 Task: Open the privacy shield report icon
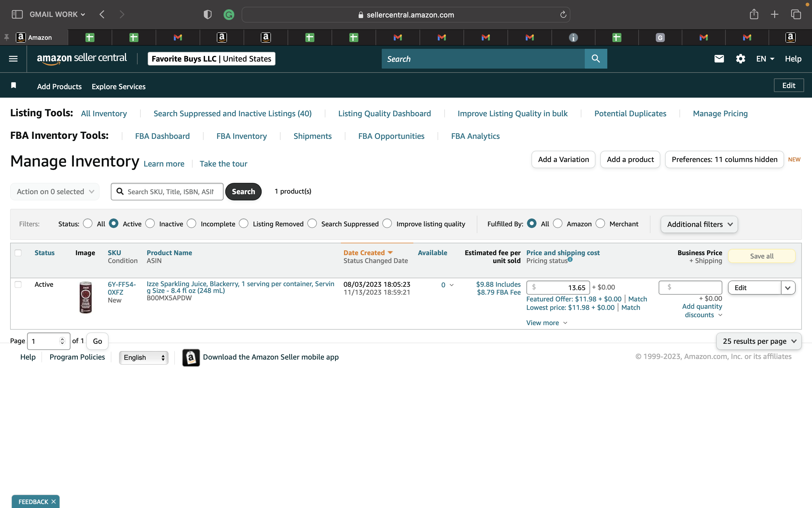tap(208, 14)
